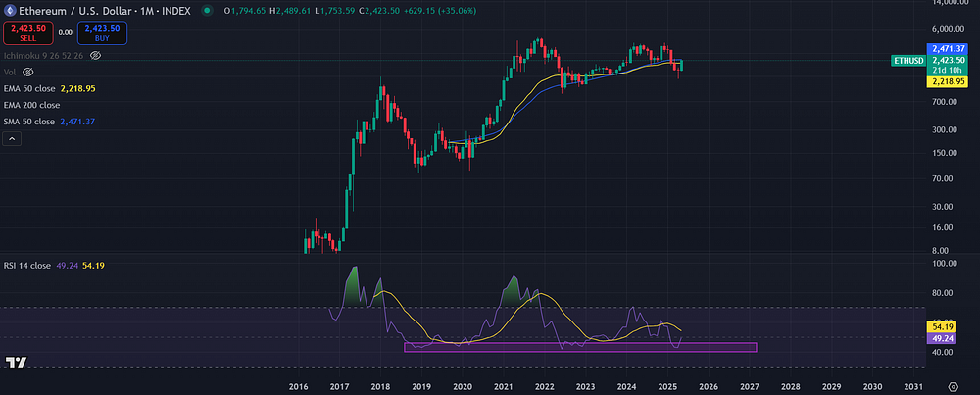Select the RSI 14 close legend

click(27, 266)
